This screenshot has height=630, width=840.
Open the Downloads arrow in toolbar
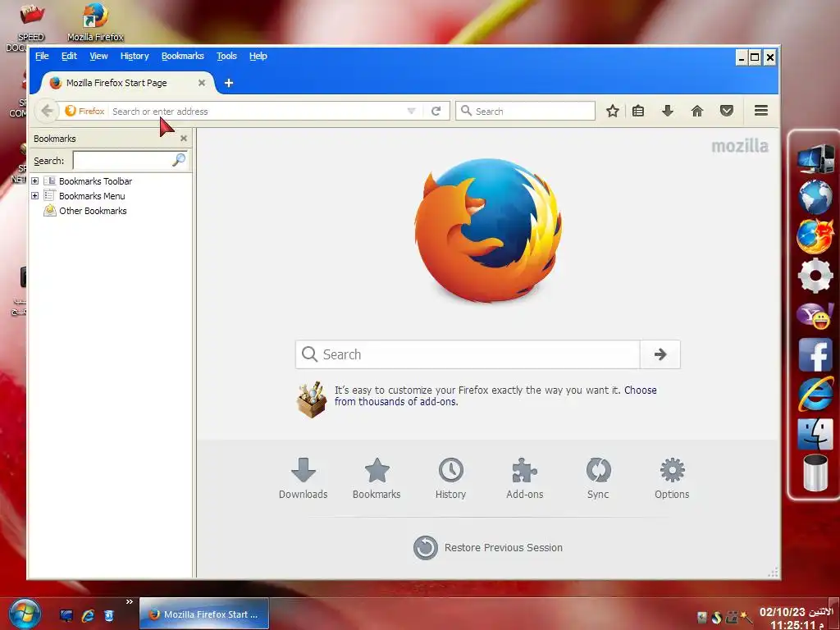coord(668,111)
